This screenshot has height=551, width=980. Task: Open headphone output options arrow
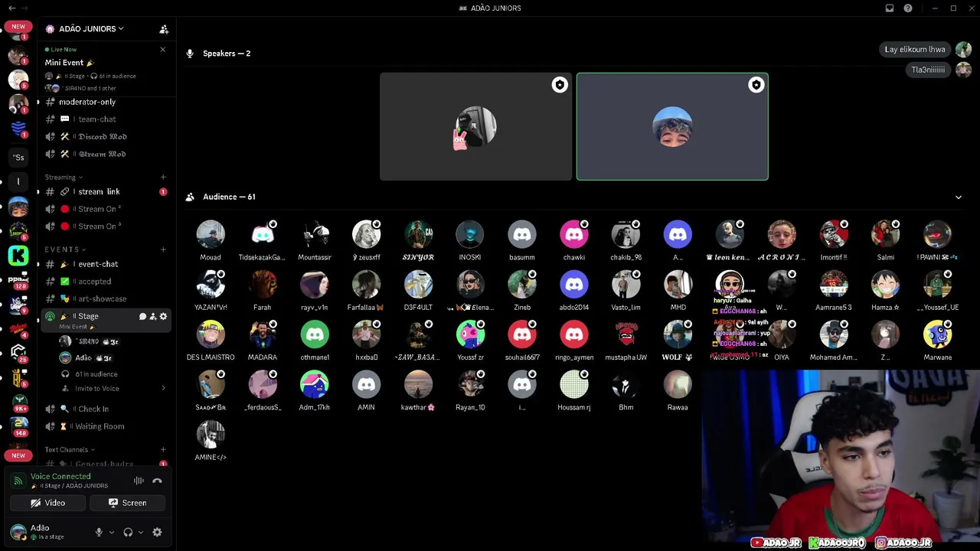141,533
